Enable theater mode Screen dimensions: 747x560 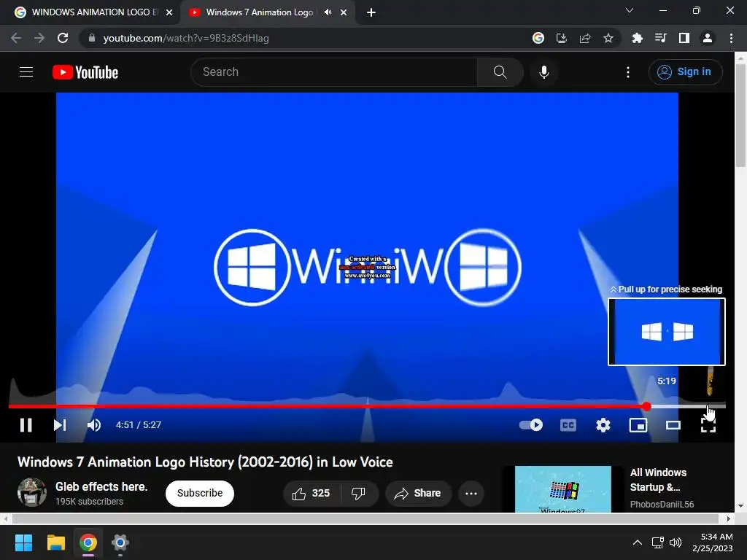coord(673,425)
